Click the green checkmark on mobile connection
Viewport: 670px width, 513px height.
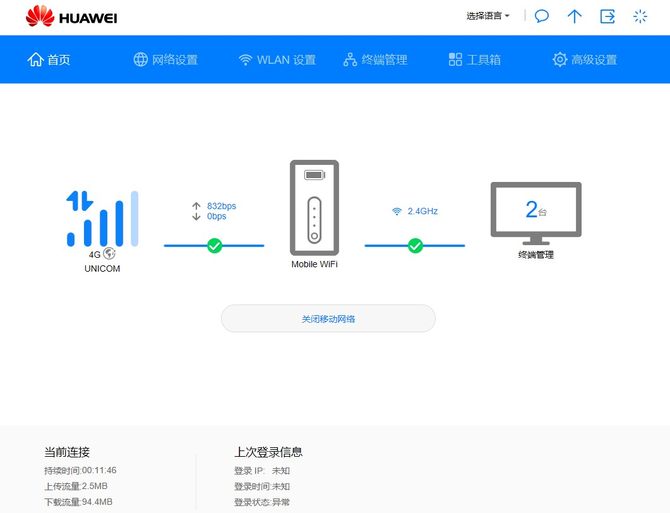click(214, 245)
